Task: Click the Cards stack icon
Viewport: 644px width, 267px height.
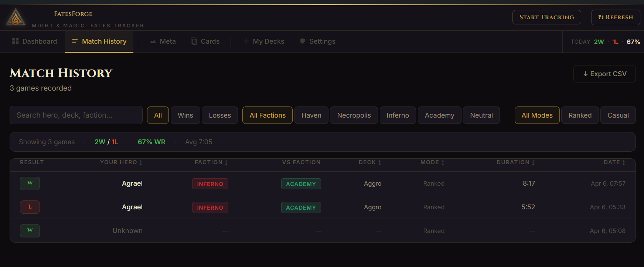Action: 194,41
